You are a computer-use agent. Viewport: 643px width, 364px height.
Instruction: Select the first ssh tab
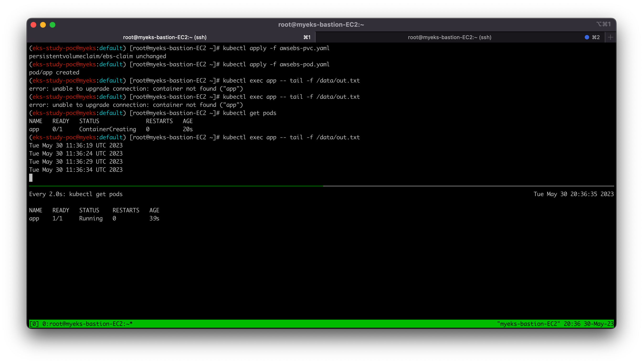tap(164, 37)
